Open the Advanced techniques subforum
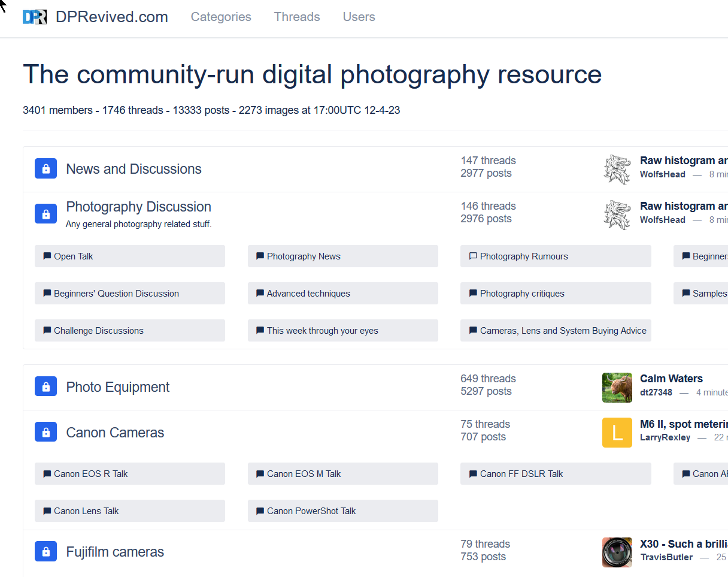Viewport: 728px width, 577px height. click(x=343, y=294)
